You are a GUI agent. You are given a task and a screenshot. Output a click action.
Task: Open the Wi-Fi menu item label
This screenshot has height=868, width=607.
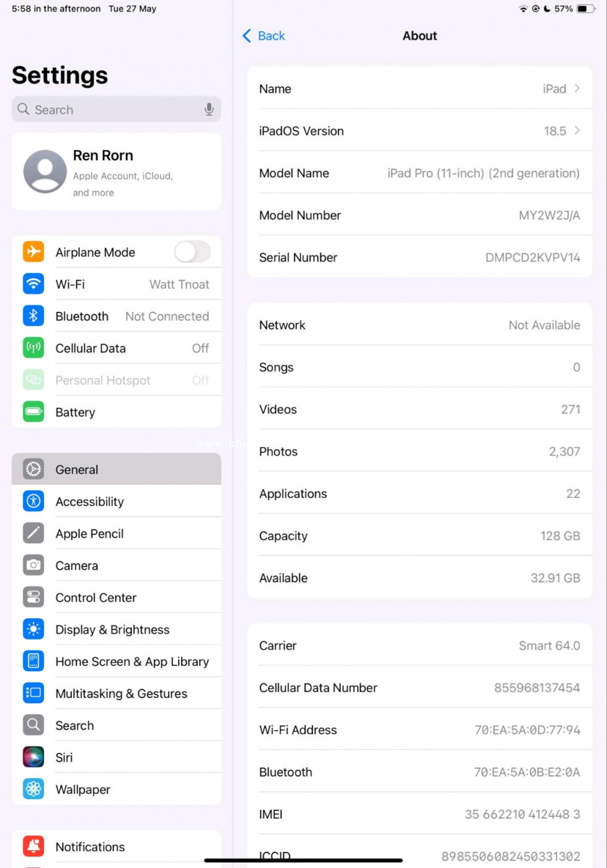[70, 284]
